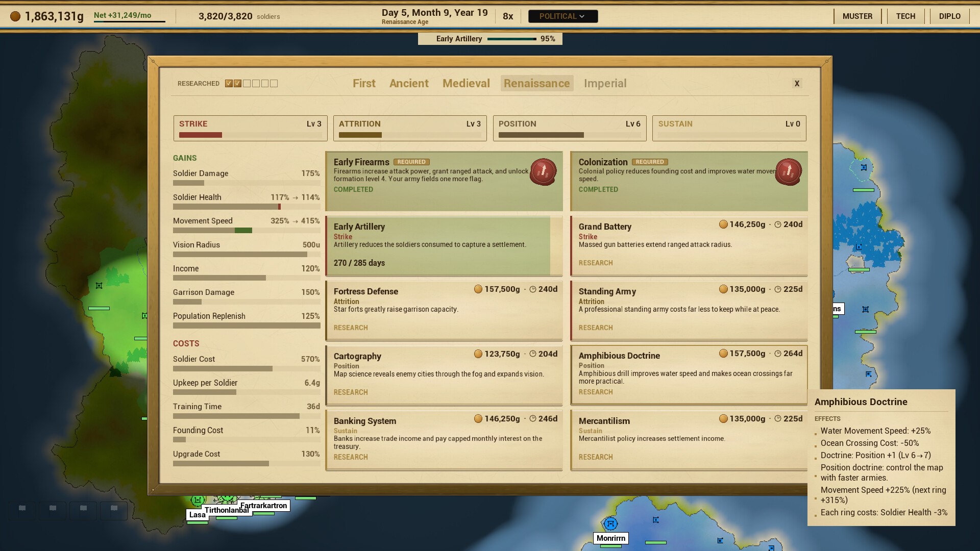Switch to the Medieval age tab
980x551 pixels.
(x=466, y=83)
